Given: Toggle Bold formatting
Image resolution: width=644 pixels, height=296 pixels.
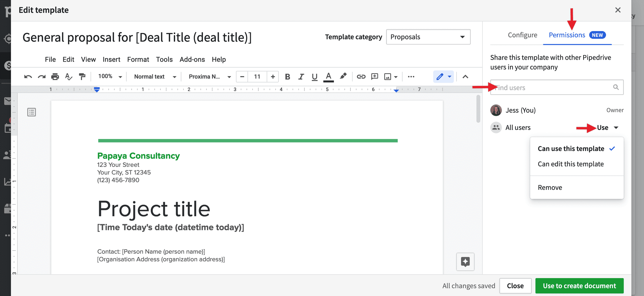Looking at the screenshot, I should 287,76.
